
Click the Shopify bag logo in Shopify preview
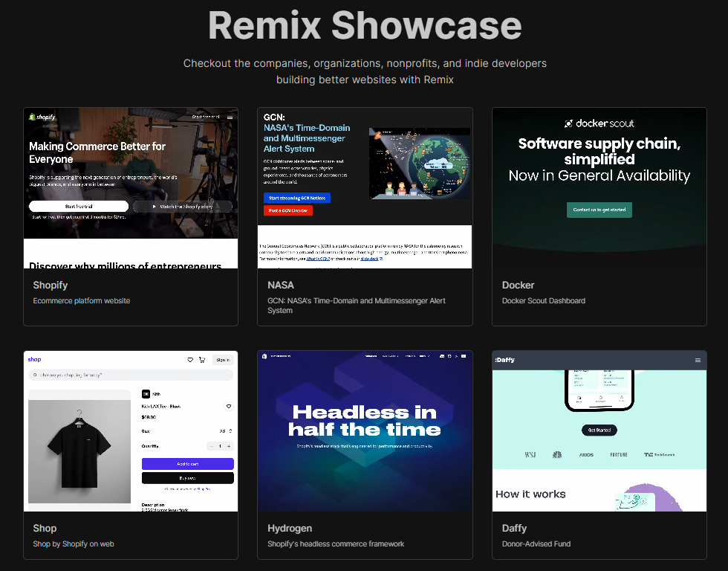31,117
